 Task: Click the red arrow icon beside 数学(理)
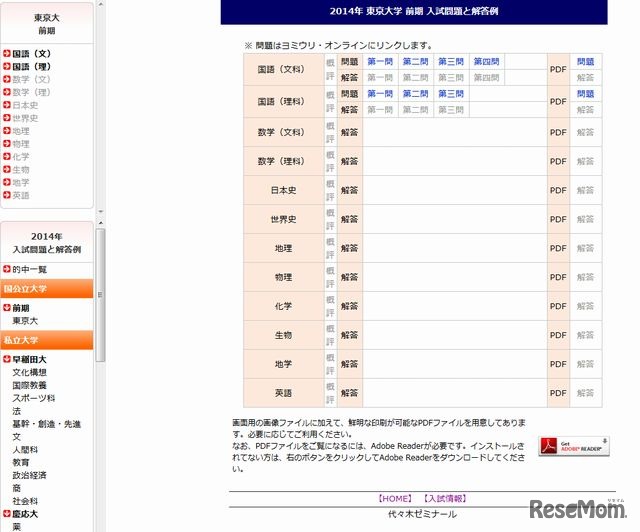(7, 92)
